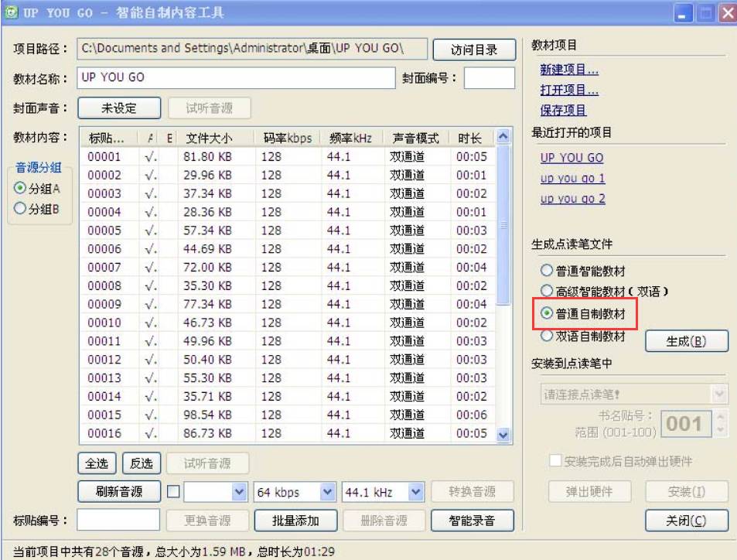Select row 00005 in the content list

click(104, 230)
